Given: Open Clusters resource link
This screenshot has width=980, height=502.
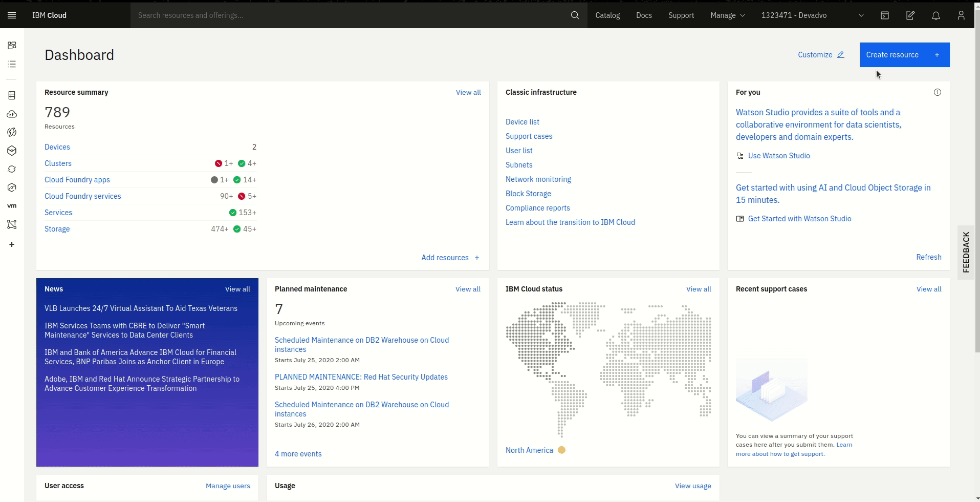Looking at the screenshot, I should (x=58, y=163).
